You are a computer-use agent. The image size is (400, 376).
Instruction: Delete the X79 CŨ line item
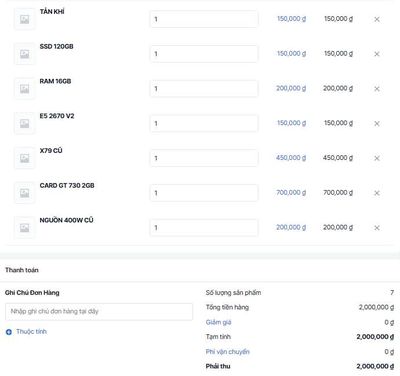[377, 158]
